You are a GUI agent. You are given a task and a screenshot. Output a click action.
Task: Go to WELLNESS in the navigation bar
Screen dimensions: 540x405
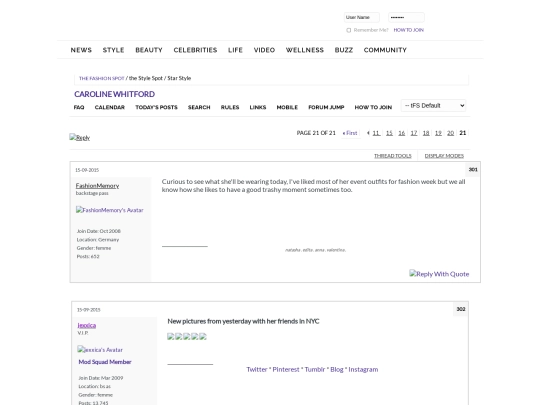[x=305, y=50]
